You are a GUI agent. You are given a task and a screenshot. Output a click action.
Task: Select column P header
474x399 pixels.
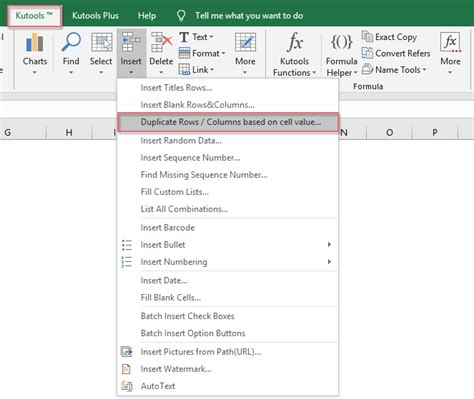click(x=435, y=132)
